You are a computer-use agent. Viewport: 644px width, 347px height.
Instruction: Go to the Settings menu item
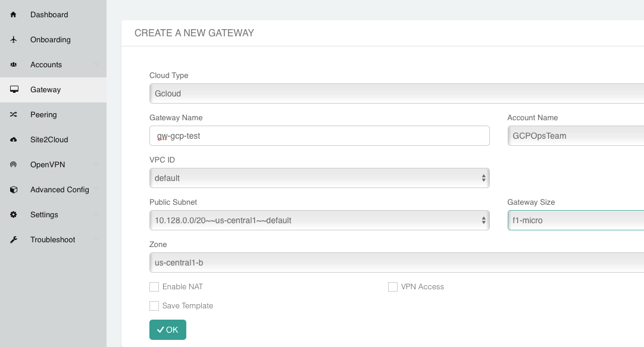tap(44, 214)
